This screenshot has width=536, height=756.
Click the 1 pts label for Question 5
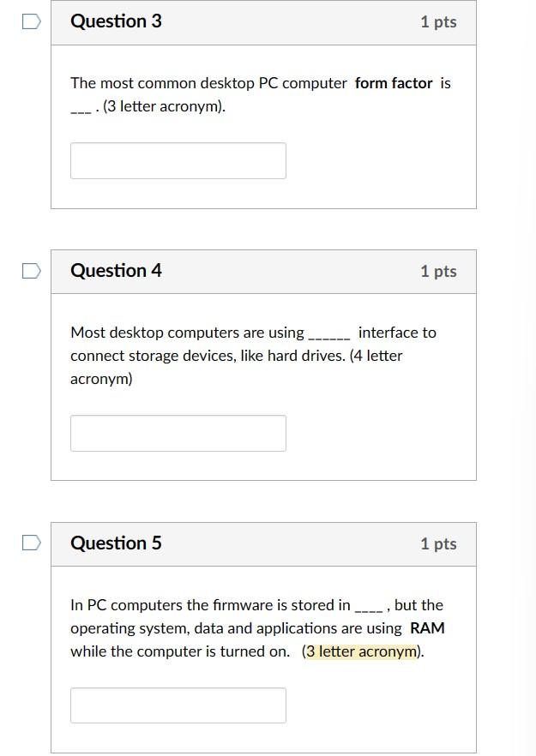coord(438,543)
